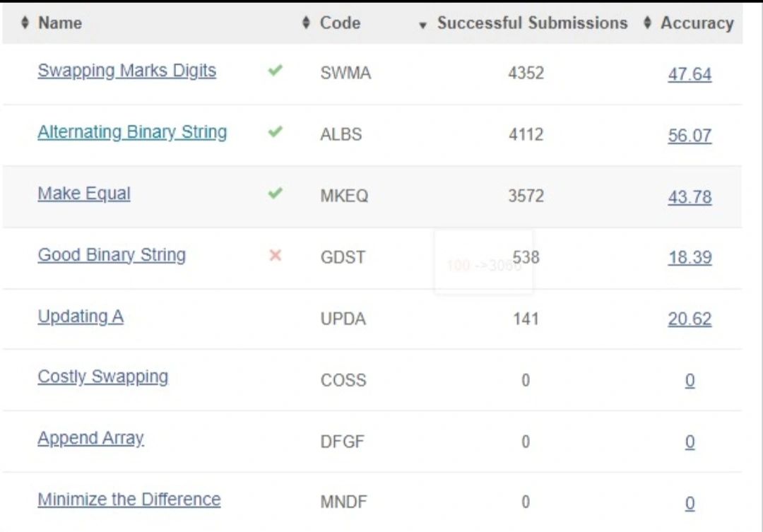Click the 56.07 accuracy link
Image resolution: width=763 pixels, height=532 pixels.
click(690, 136)
